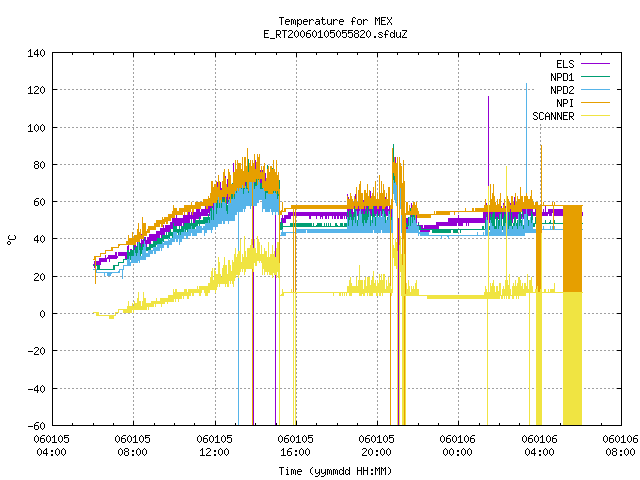Click the purple ELS legend line sample
Screen dimensions: 640x480
tap(596, 64)
